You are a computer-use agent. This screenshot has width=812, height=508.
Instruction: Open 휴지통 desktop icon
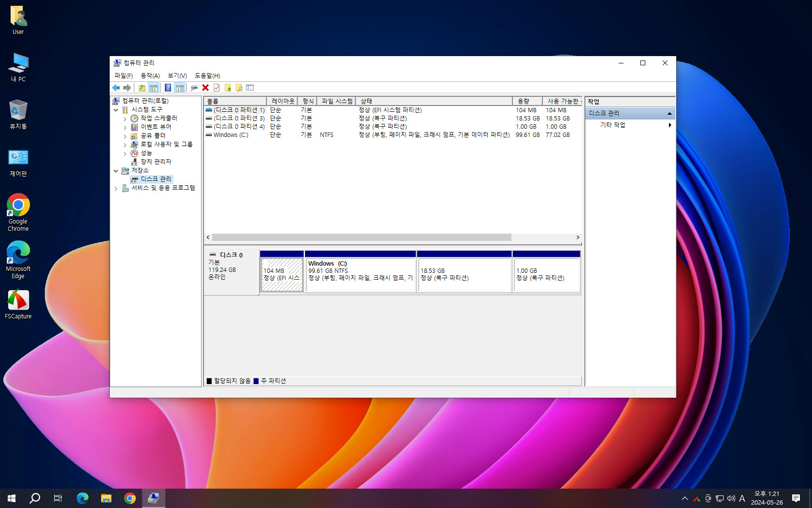point(18,115)
